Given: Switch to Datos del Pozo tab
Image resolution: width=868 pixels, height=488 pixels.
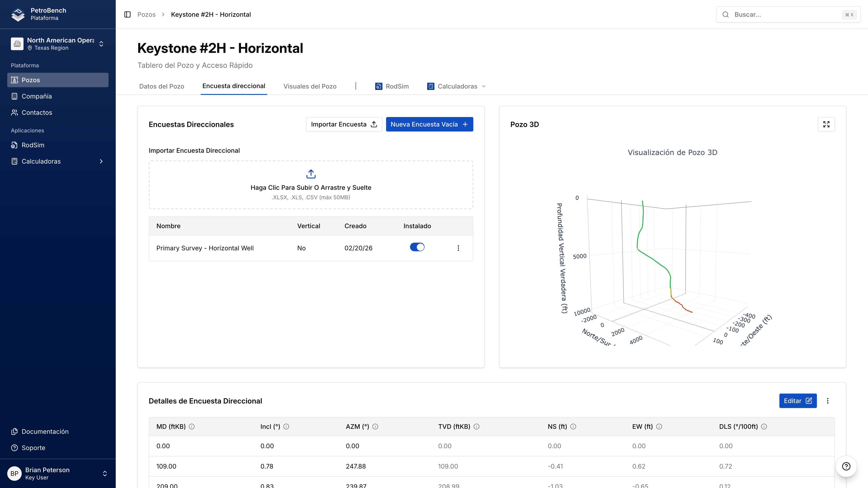Looking at the screenshot, I should (161, 86).
